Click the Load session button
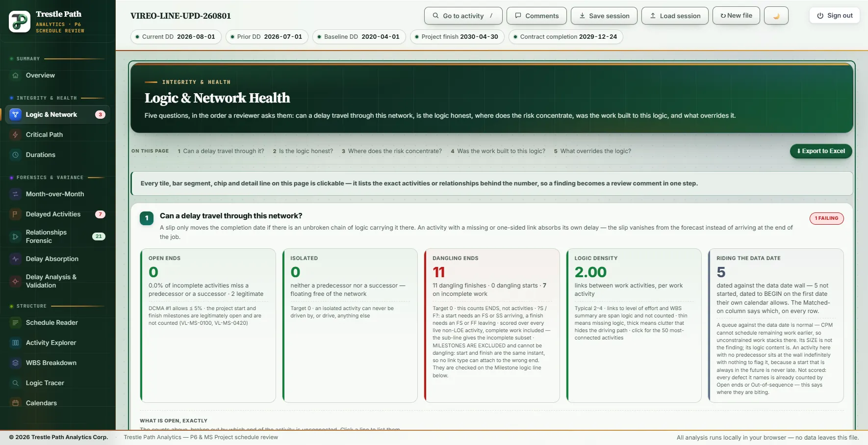The width and height of the screenshot is (868, 445). click(x=675, y=16)
